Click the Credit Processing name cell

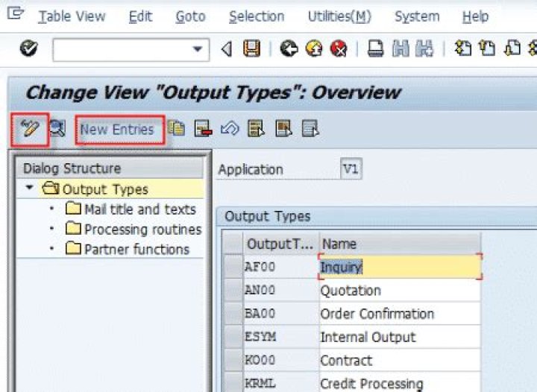(400, 382)
